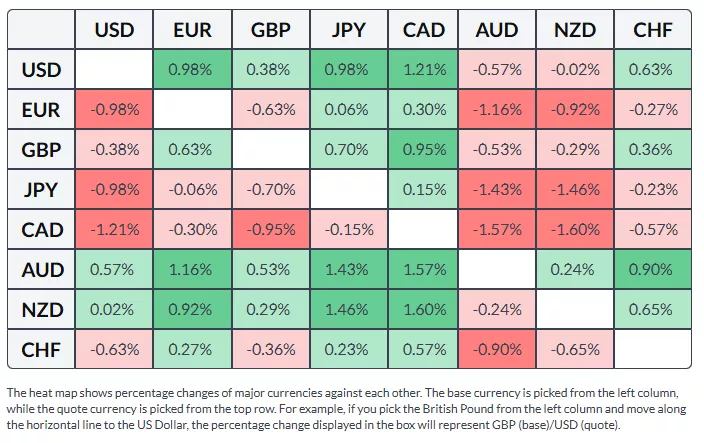Select the CAD row label
This screenshot has width=704, height=443.
click(x=42, y=230)
